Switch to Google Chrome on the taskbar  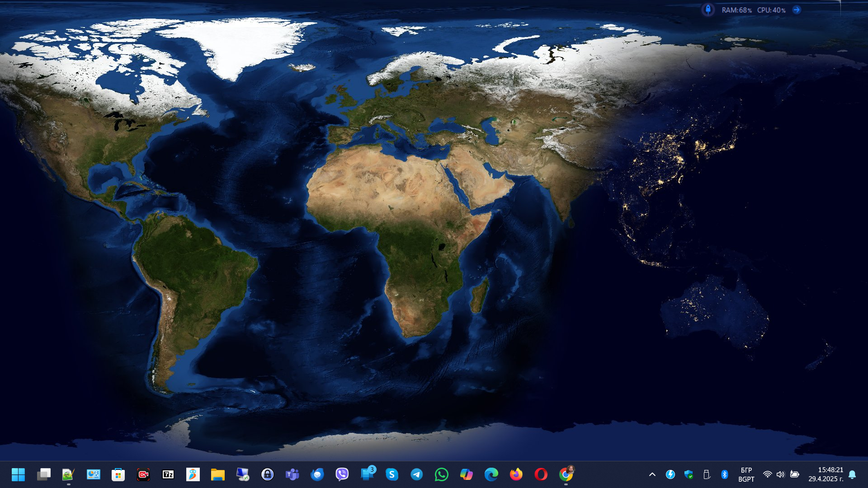coord(566,474)
